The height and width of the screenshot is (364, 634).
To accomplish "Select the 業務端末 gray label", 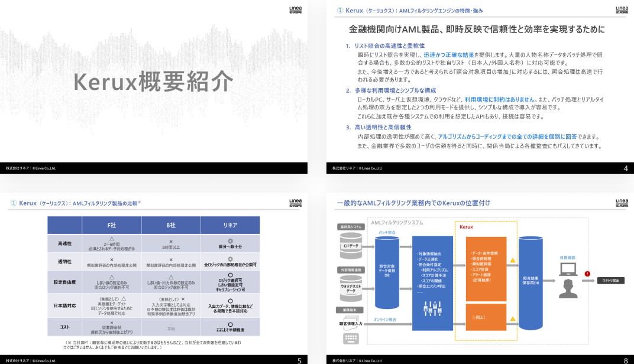I will [x=350, y=310].
